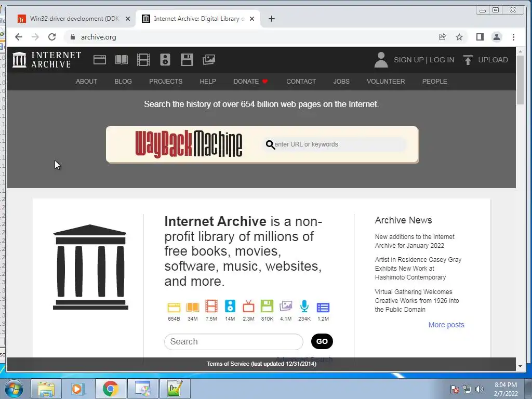The height and width of the screenshot is (399, 532).
Task: Open the HELP menu item
Action: coord(208,82)
